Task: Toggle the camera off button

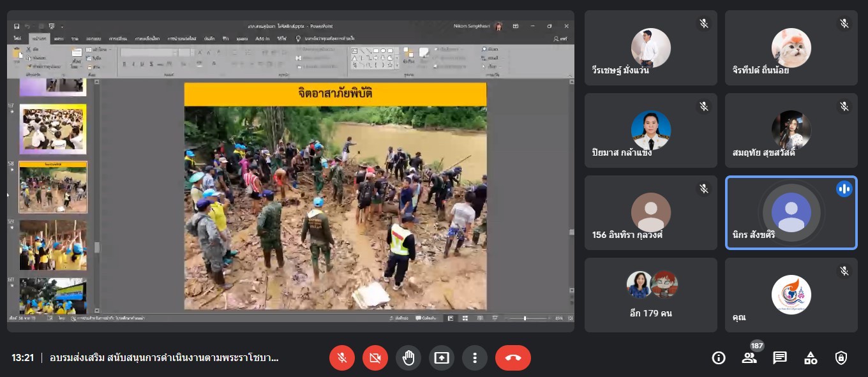Action: [x=375, y=358]
